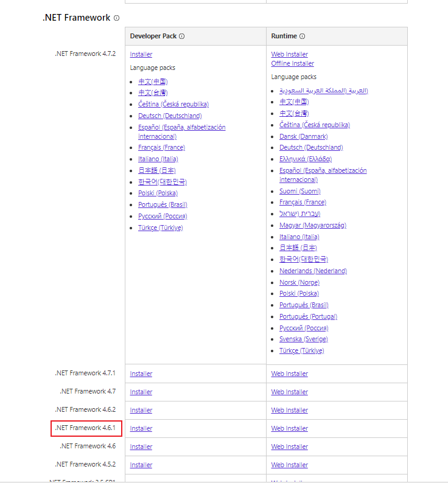
Task: Select Chinese (China) Runtime language pack
Action: (x=294, y=102)
